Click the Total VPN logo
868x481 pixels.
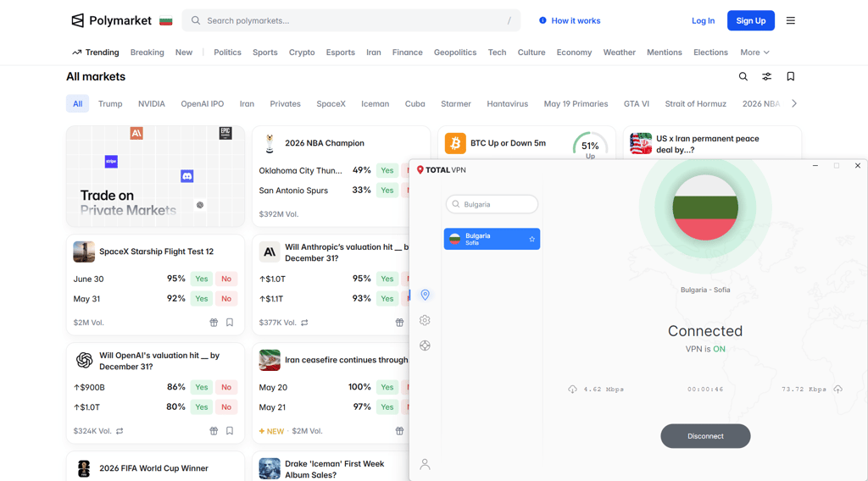tap(441, 169)
